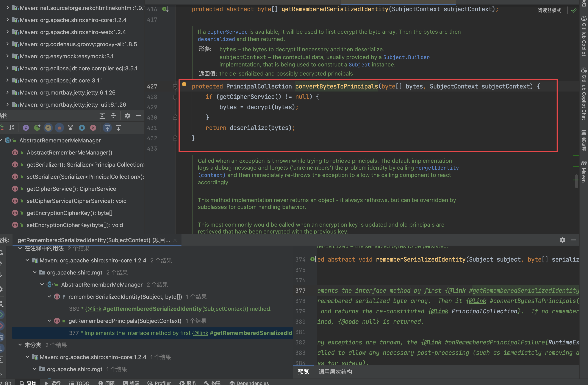Viewport: 588px width, 385px height.
Task: Select AbstractRememberMeManager() constructor in structure
Action: click(69, 152)
